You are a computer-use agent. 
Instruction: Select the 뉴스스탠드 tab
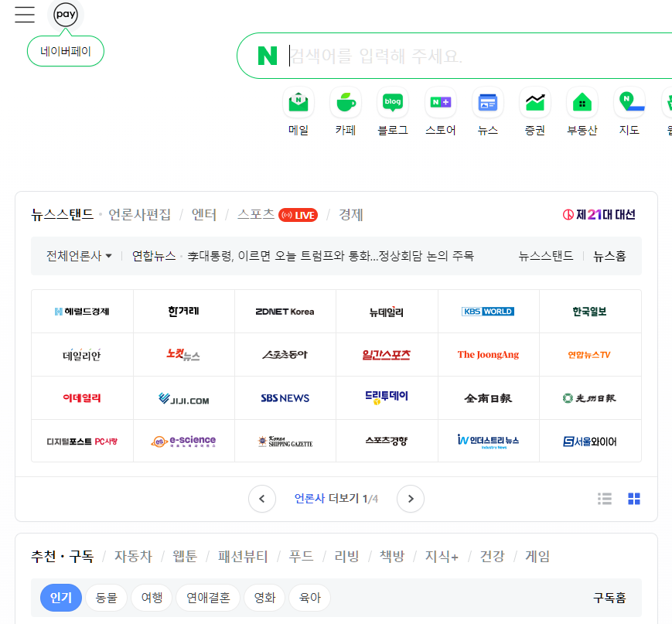62,214
